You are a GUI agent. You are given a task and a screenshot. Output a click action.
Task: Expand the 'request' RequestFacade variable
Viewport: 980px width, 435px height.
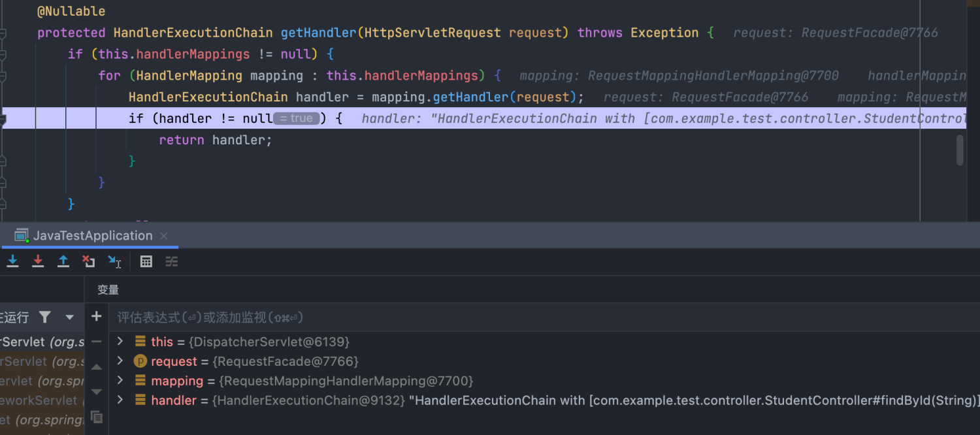[x=120, y=361]
